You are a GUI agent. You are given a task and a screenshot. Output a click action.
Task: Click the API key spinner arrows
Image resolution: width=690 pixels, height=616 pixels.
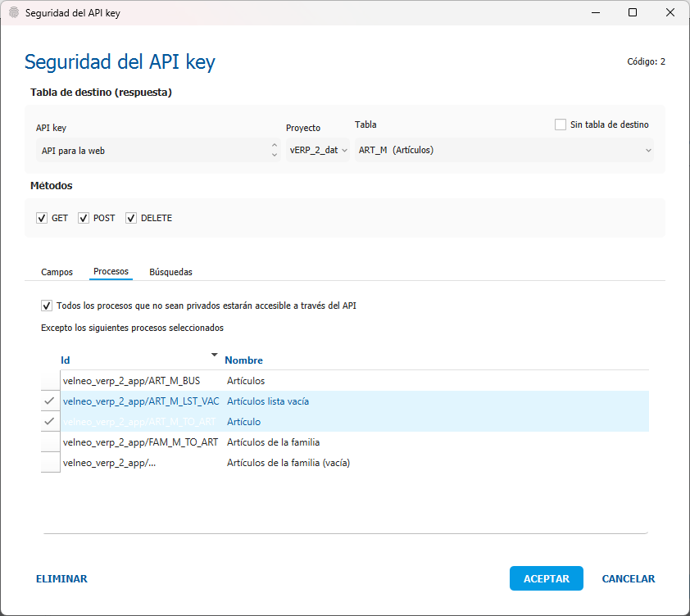pos(274,151)
